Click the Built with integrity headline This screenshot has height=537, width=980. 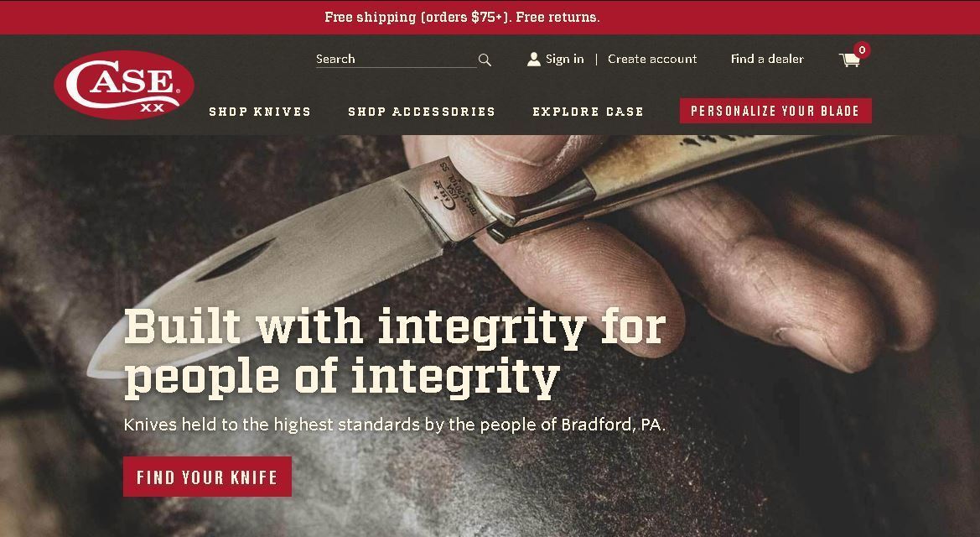coord(395,352)
